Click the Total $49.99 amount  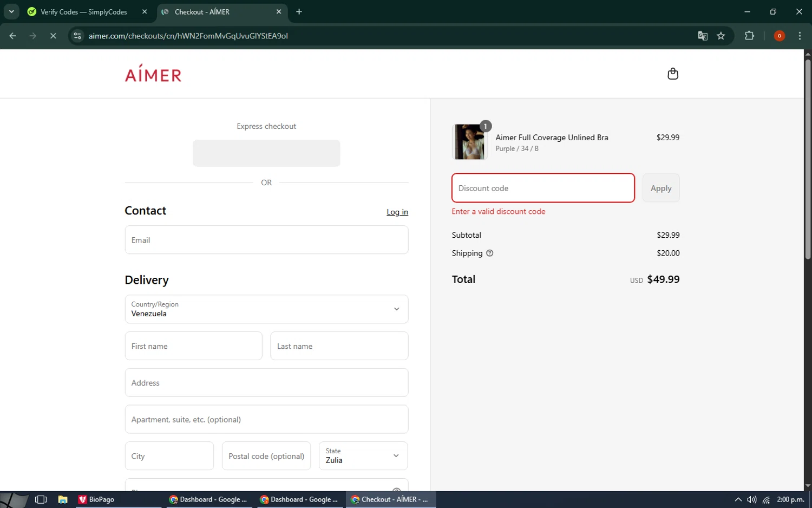pos(663,279)
